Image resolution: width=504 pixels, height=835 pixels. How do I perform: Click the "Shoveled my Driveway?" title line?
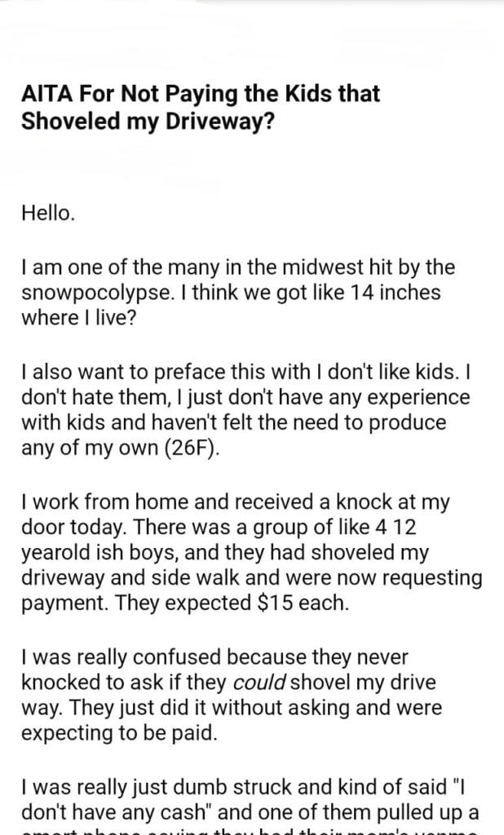pos(148,121)
